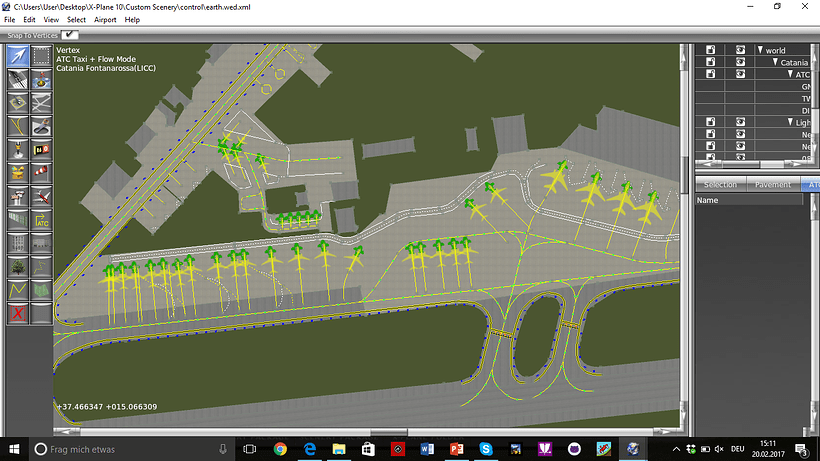
Task: Collapse the world tree node
Action: pos(760,50)
